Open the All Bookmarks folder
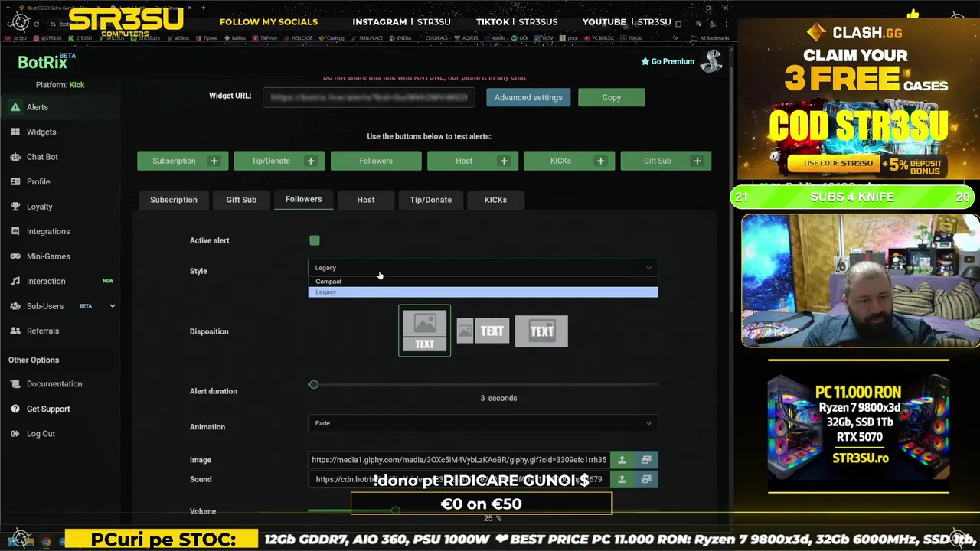 (710, 37)
